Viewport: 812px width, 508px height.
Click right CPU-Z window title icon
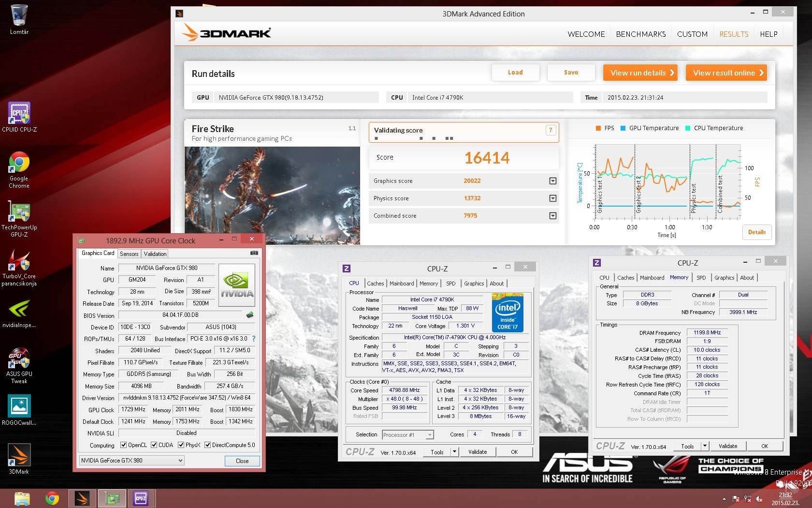[x=597, y=263]
